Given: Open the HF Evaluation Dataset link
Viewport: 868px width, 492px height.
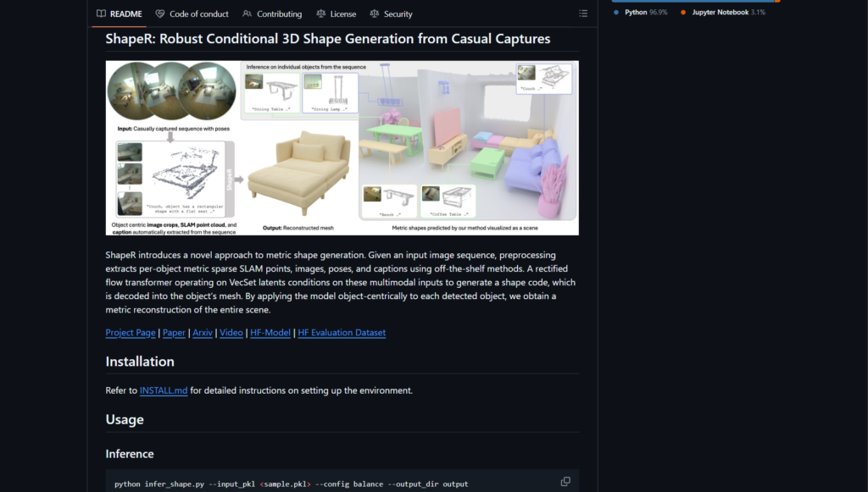Looking at the screenshot, I should [342, 333].
